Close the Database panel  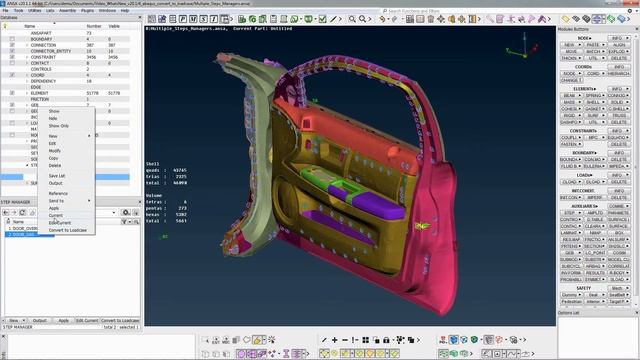(140, 18)
